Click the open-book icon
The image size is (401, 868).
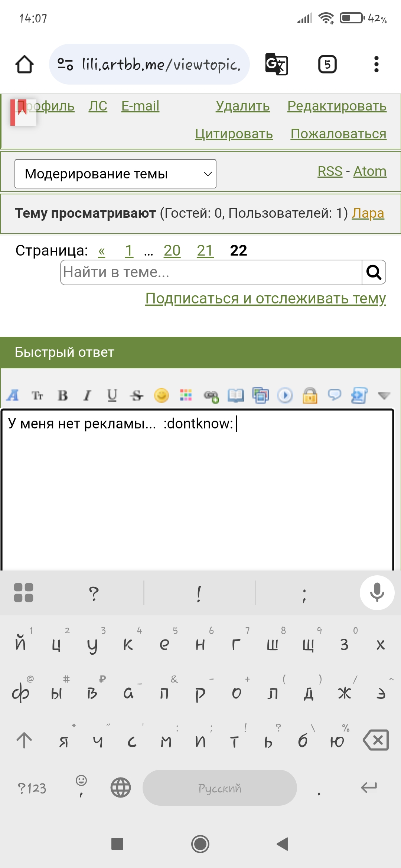[x=236, y=395]
